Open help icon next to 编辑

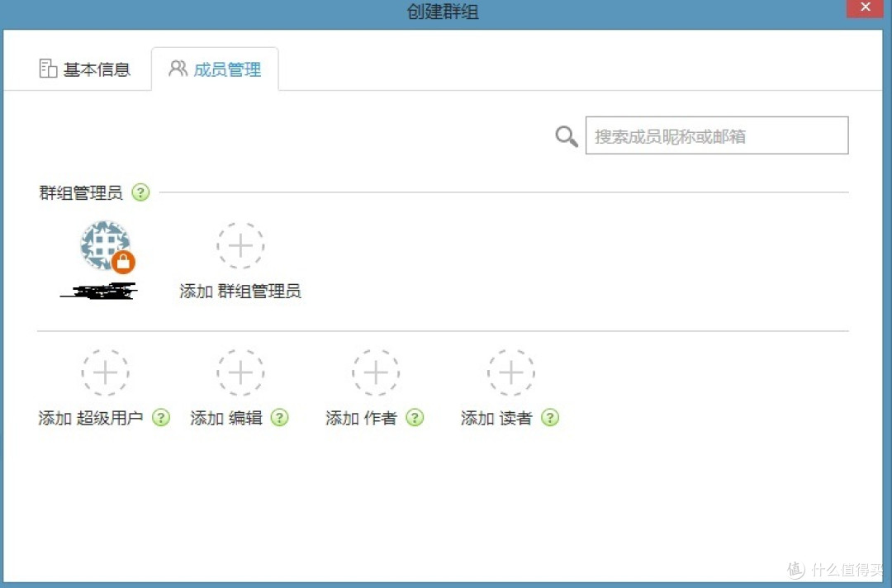[279, 418]
